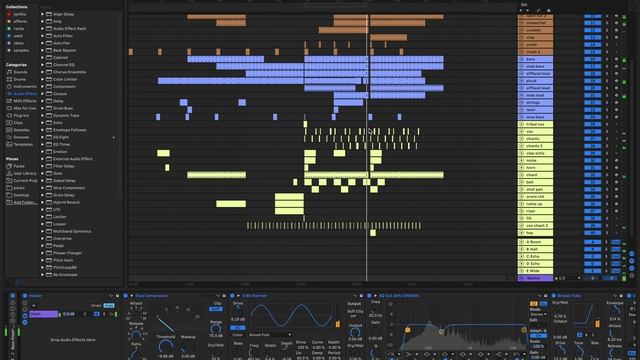Select the used collection

coord(15,36)
